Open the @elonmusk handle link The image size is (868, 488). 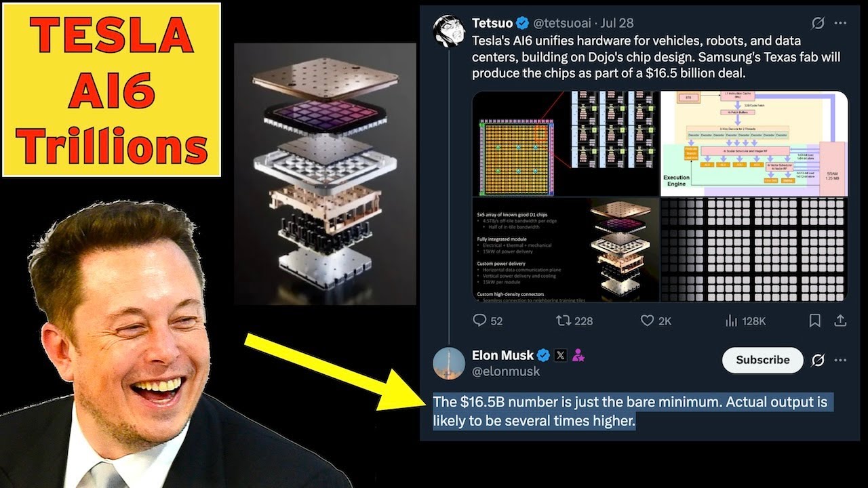[x=506, y=371]
